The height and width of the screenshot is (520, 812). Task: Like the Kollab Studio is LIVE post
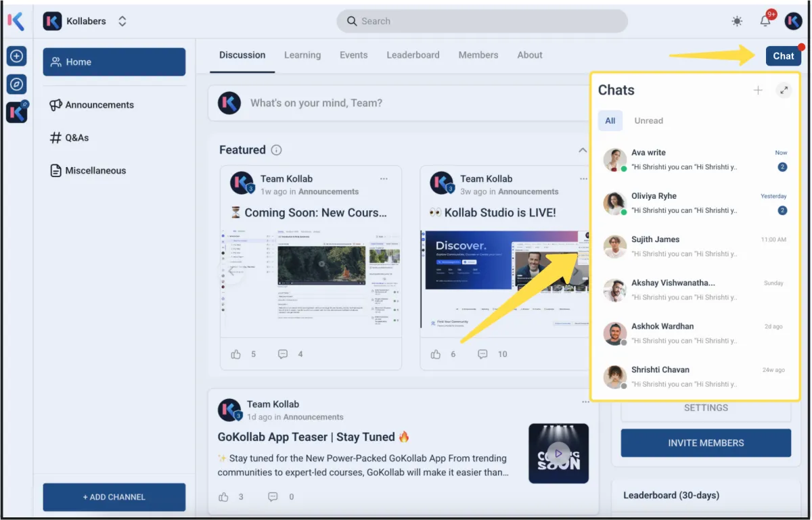tap(436, 354)
